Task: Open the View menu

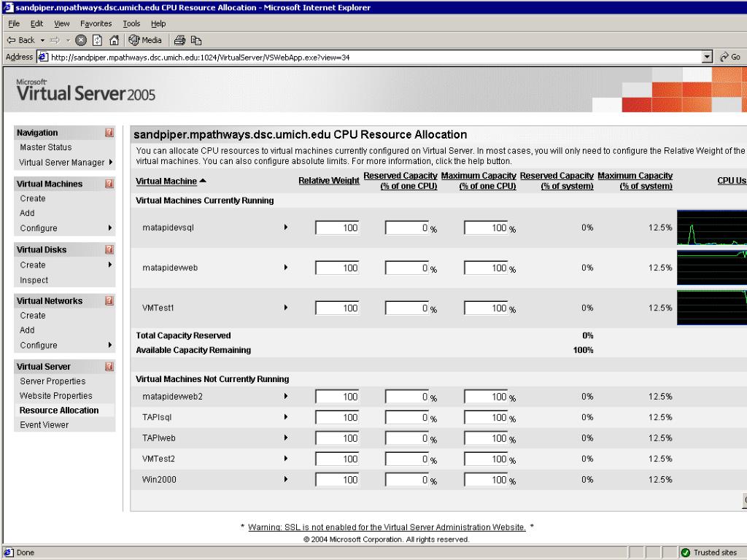Action: (x=61, y=23)
